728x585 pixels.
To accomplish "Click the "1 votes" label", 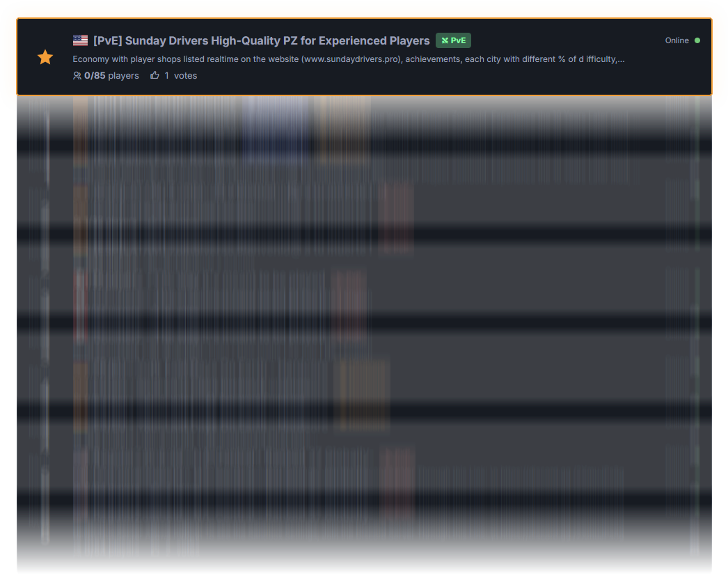I will tap(181, 75).
